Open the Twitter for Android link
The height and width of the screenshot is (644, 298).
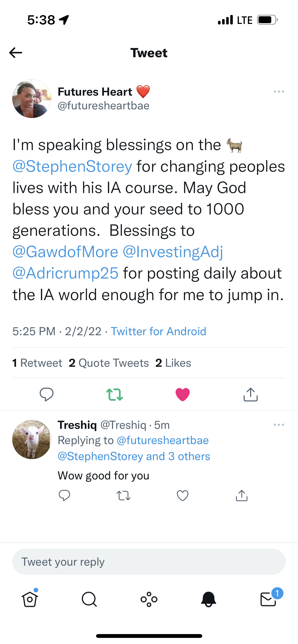click(158, 331)
